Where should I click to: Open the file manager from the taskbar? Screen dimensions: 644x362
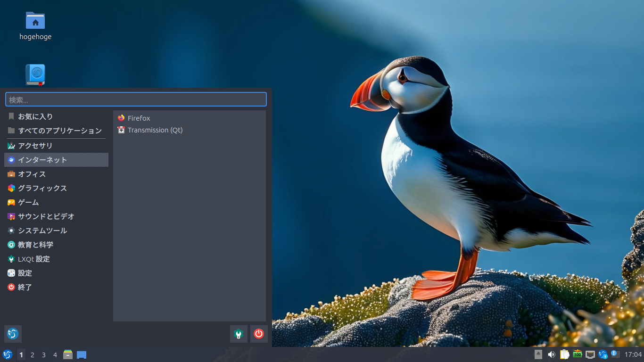(x=68, y=354)
